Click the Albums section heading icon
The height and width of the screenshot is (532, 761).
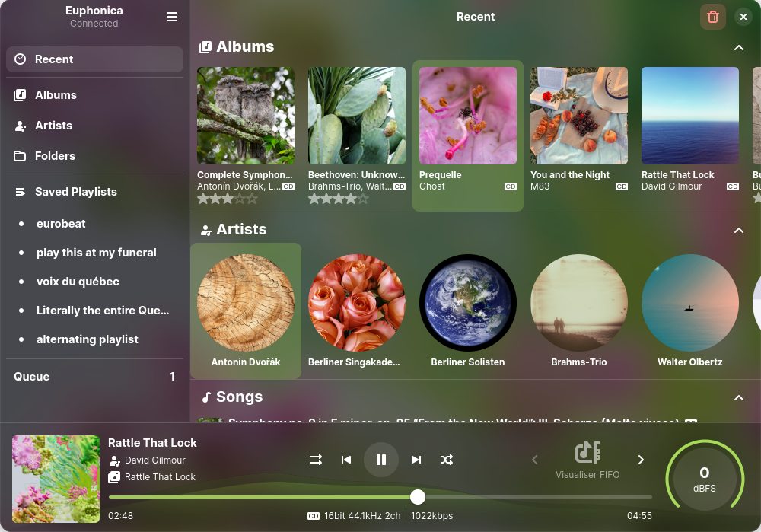pos(205,47)
